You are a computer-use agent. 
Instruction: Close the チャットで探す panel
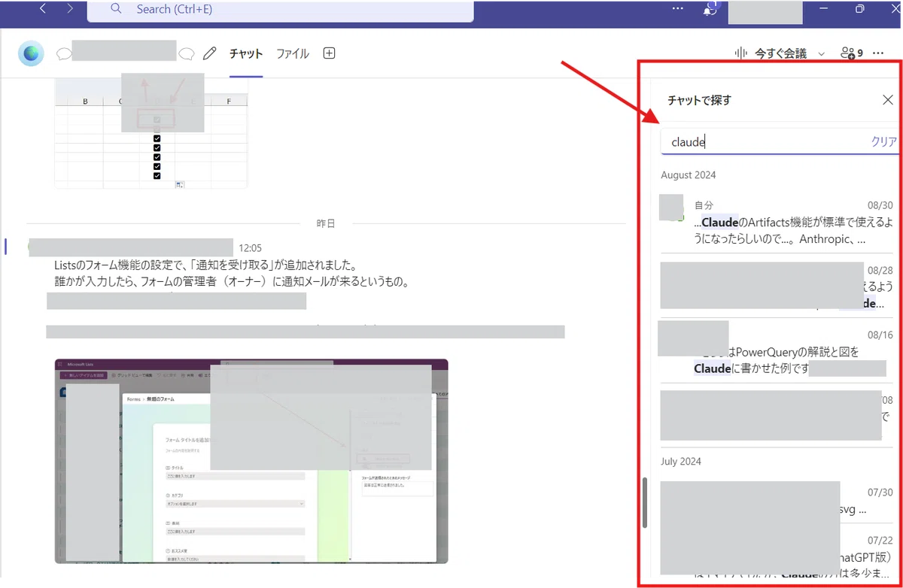(x=888, y=100)
